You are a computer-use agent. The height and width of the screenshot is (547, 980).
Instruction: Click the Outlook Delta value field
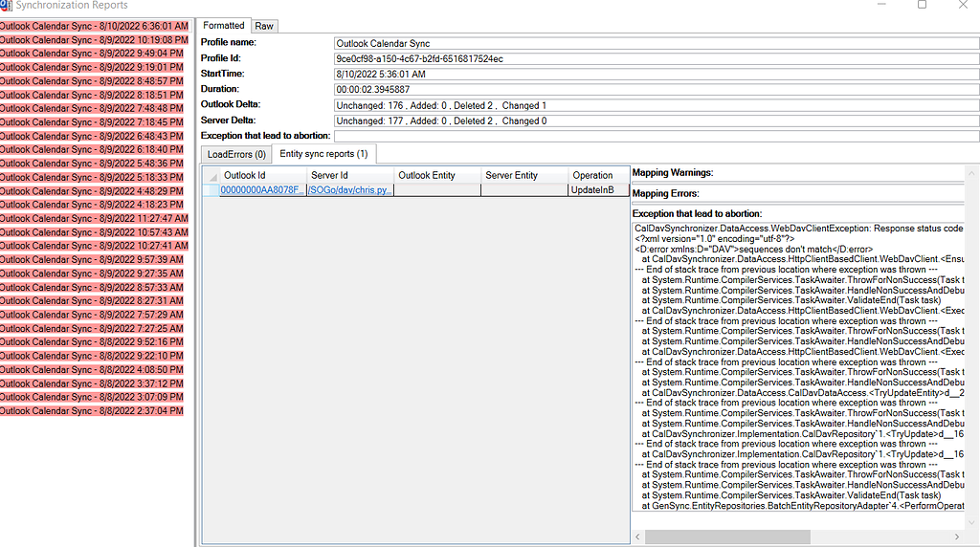coord(656,105)
